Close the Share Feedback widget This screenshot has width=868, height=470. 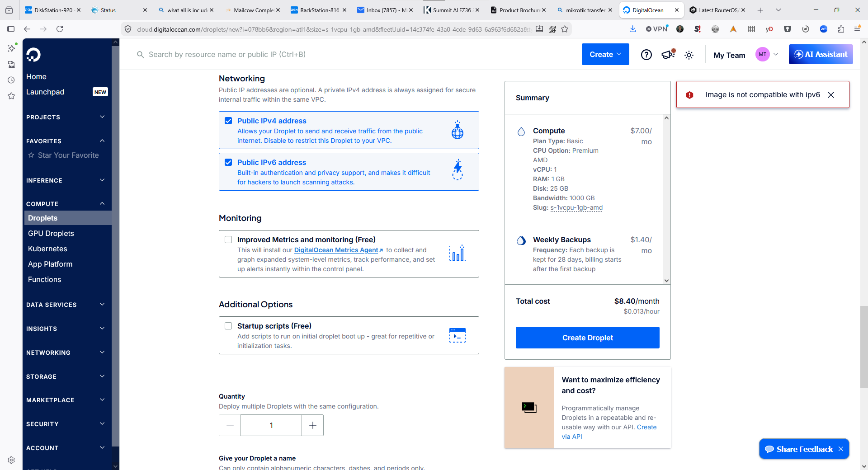(841, 449)
